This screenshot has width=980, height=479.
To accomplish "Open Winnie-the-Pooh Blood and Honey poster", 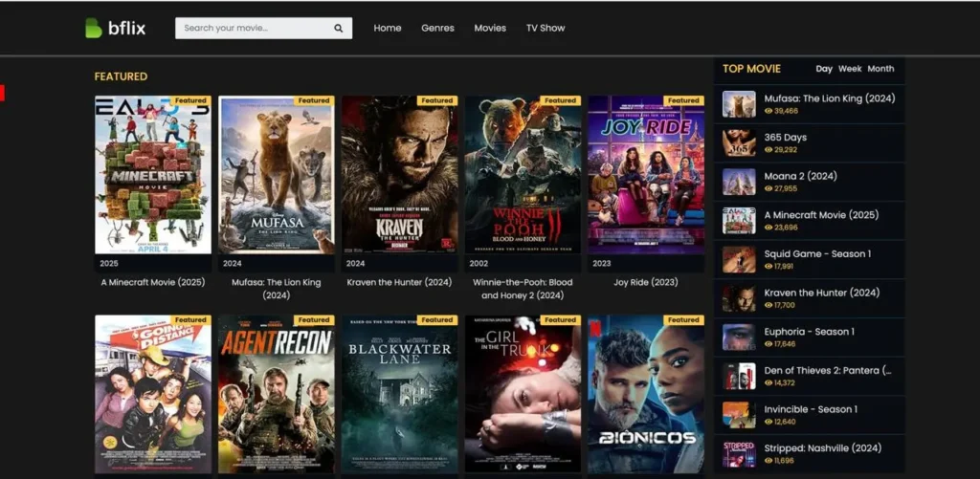I will pos(523,174).
